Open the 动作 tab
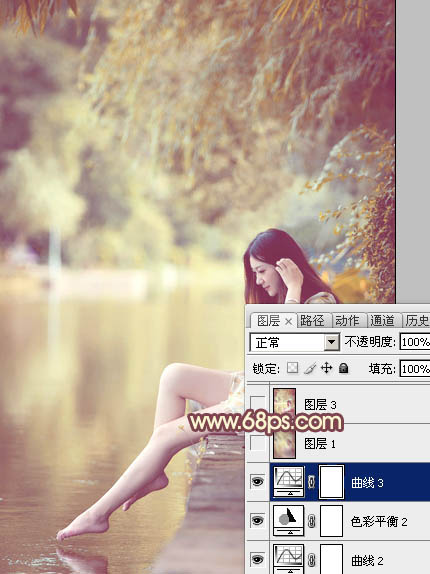 (x=347, y=321)
